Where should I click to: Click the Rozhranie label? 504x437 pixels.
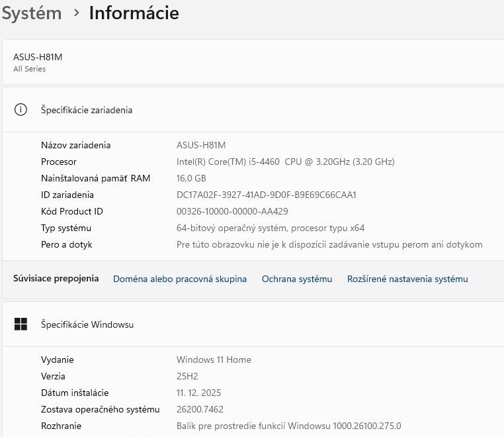click(61, 426)
